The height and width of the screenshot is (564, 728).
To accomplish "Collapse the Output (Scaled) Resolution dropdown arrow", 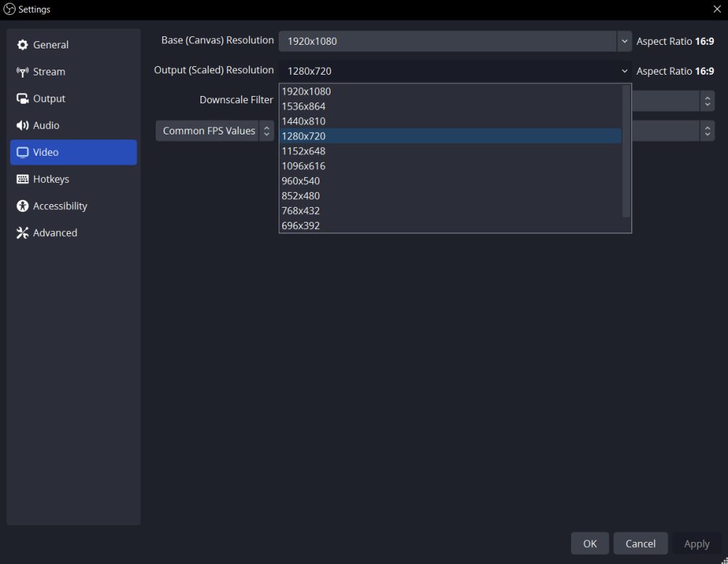I will click(x=624, y=71).
